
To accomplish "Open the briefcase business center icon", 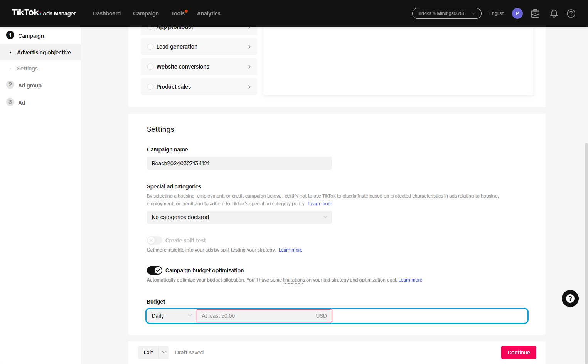I will pyautogui.click(x=535, y=13).
